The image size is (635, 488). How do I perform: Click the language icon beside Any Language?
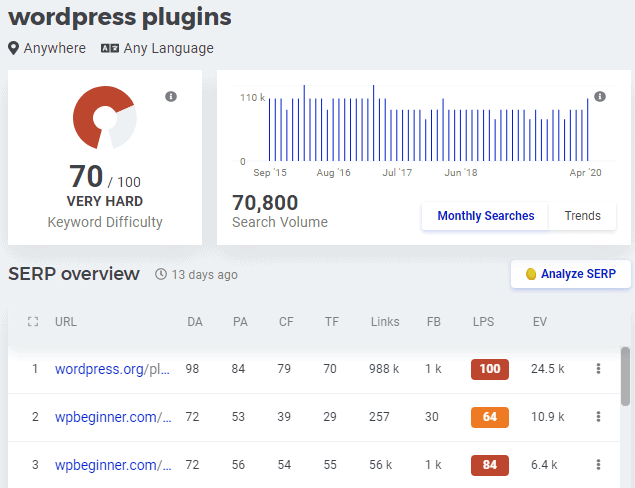coord(110,48)
